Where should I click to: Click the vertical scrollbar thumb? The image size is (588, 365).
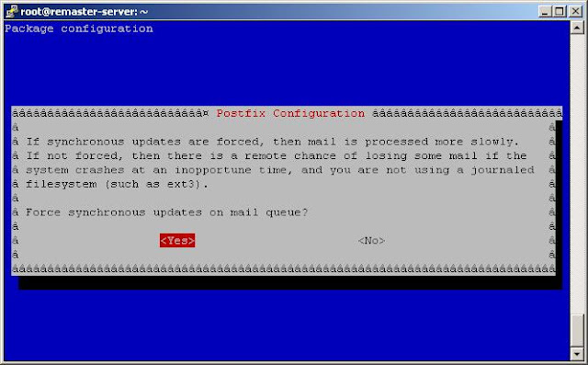coord(577,330)
